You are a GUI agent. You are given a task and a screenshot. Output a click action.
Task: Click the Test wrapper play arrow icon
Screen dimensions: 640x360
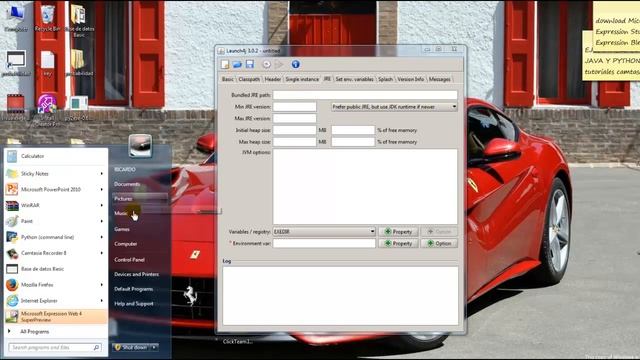click(x=279, y=64)
